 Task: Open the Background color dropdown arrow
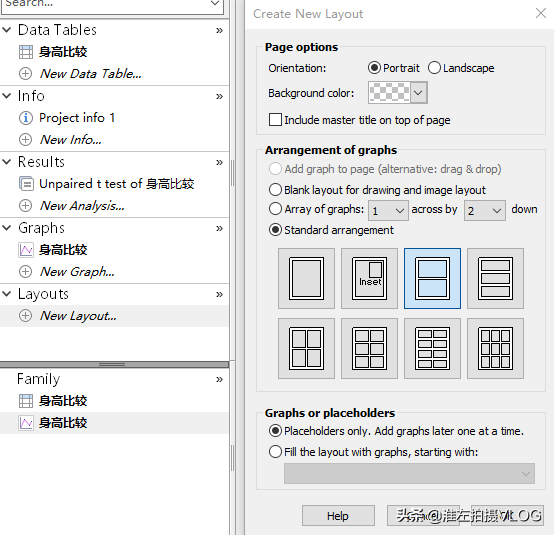tap(419, 93)
